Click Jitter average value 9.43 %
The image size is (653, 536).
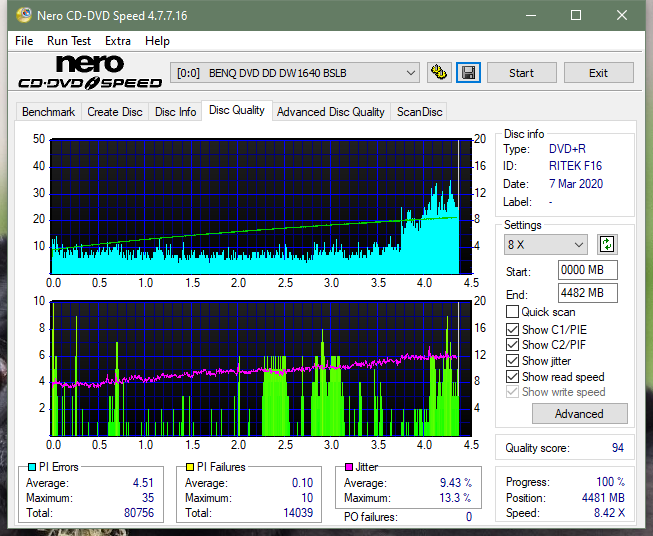[456, 483]
